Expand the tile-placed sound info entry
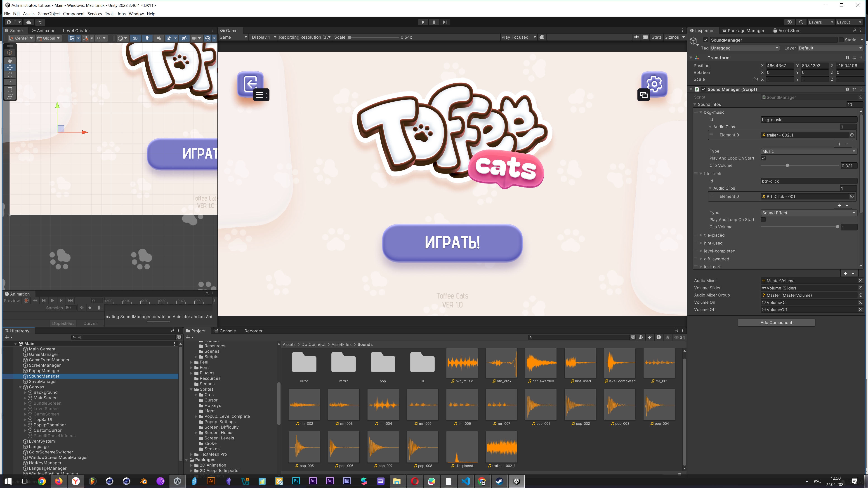 pos(701,235)
